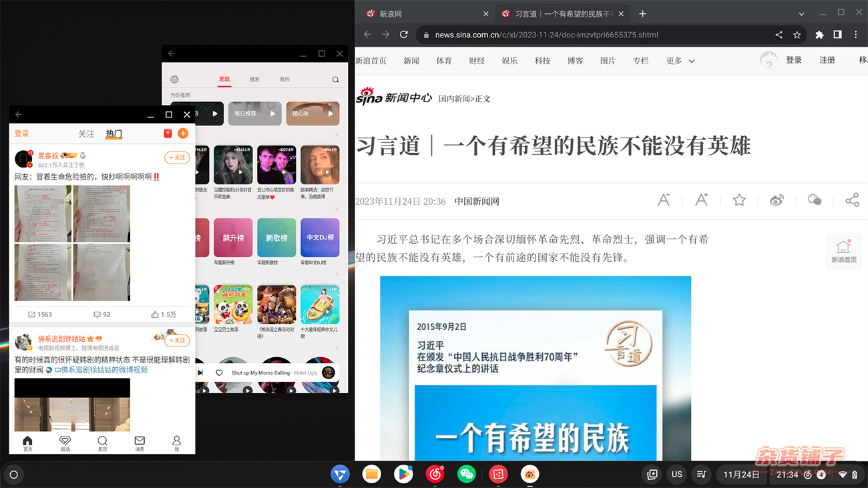Play the 随心听 card in the music app
868x488 pixels.
coord(312,113)
